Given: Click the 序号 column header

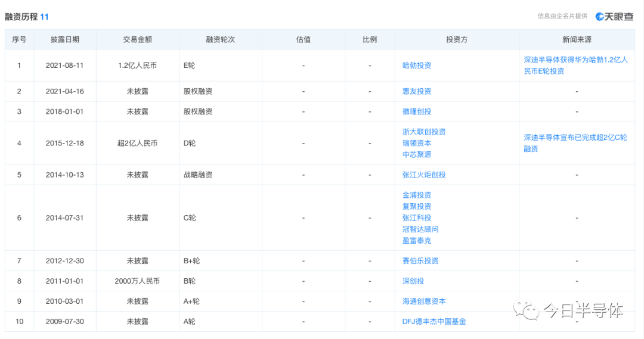Looking at the screenshot, I should click(x=19, y=39).
